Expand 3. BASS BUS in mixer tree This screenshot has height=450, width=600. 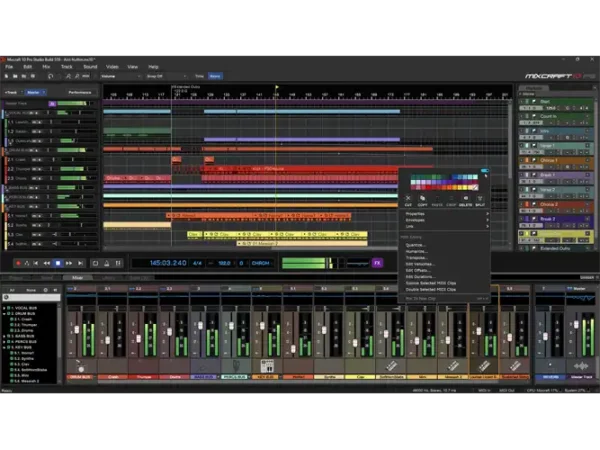tap(4, 336)
